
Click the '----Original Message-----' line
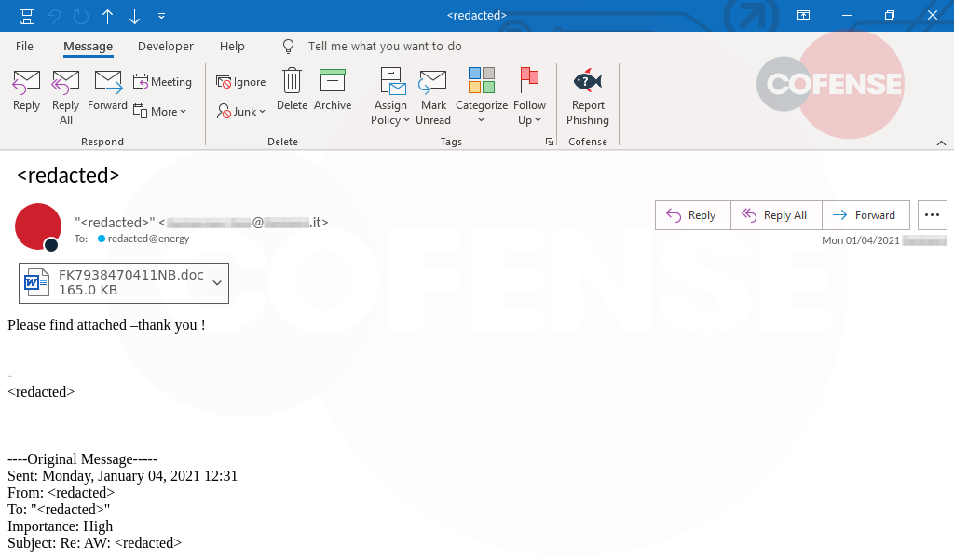click(83, 459)
